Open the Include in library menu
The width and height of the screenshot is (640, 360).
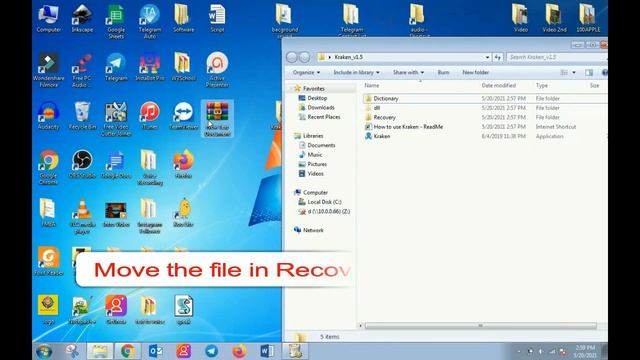pyautogui.click(x=356, y=72)
